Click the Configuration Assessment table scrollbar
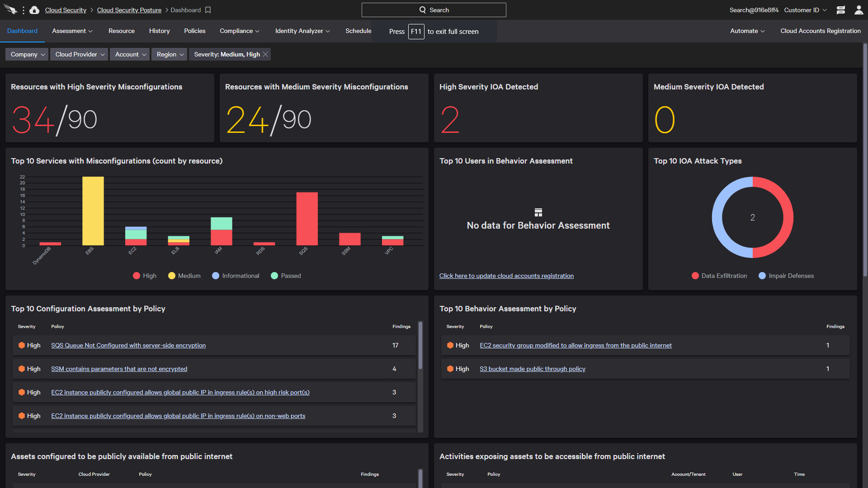Screen dimensions: 868x488 [420, 345]
